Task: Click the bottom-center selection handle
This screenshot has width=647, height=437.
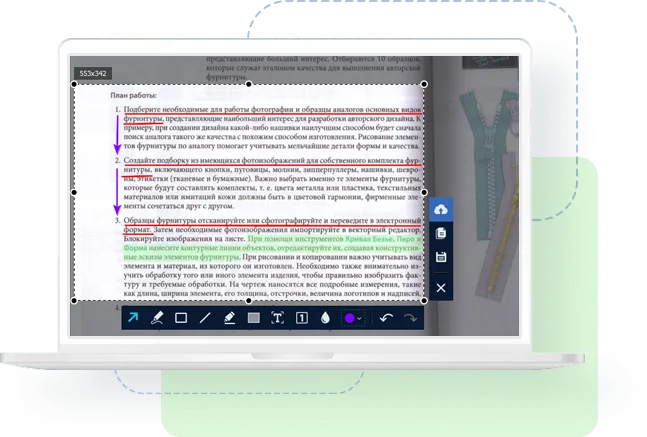Action: [x=249, y=300]
